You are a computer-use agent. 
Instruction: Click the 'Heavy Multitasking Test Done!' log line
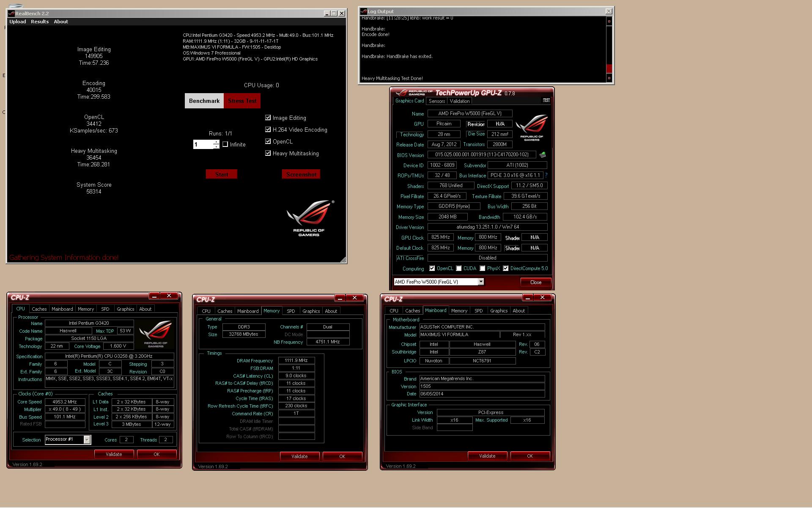(x=392, y=78)
